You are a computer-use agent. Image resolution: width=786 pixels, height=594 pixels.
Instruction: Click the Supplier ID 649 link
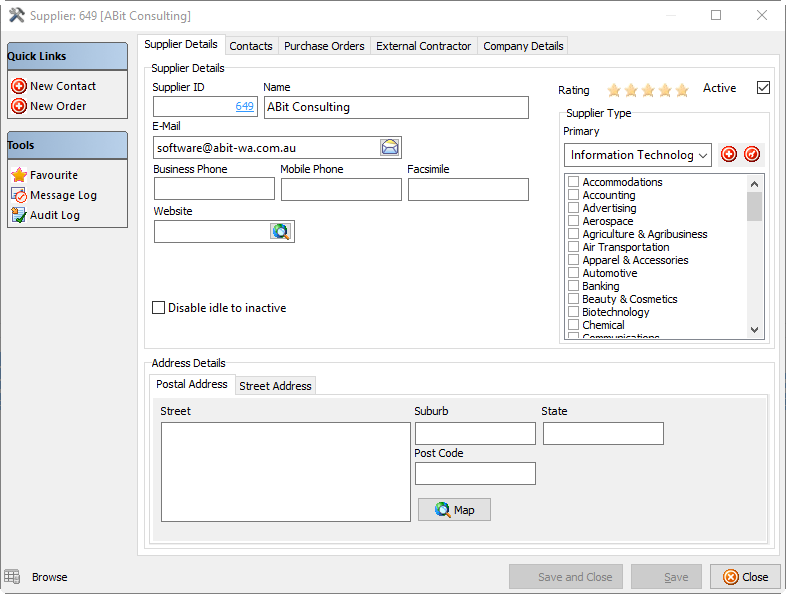tap(245, 106)
